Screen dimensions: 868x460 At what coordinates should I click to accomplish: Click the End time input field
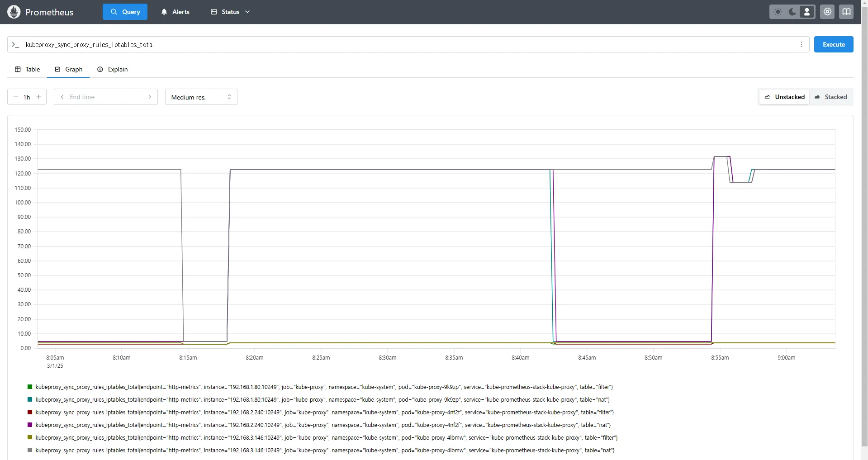(106, 97)
